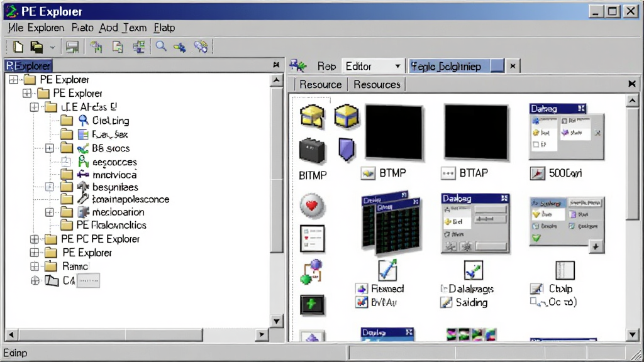Select the black BTTAP thumbnail
This screenshot has height=362, width=644.
point(475,132)
